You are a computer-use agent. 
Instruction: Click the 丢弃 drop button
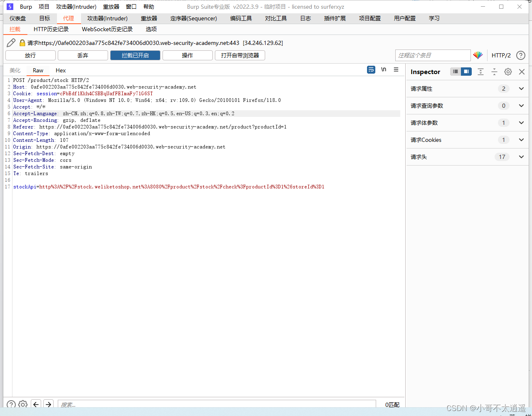[83, 55]
